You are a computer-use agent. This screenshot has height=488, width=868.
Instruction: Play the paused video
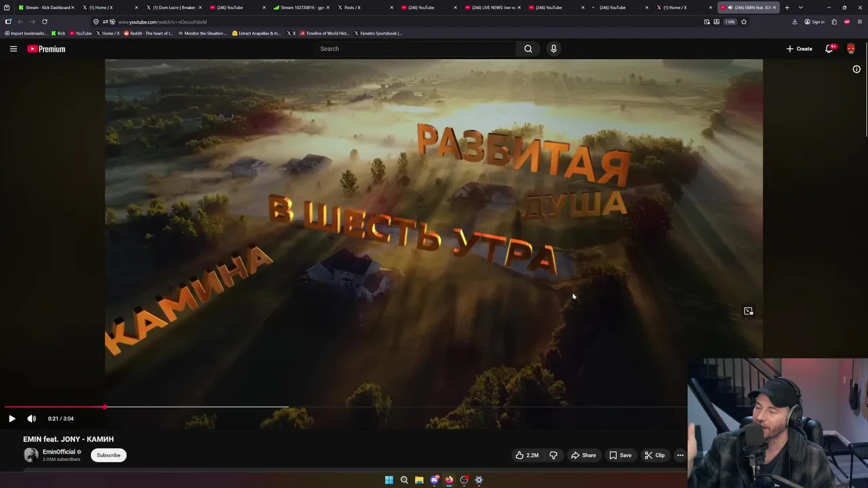pyautogui.click(x=12, y=419)
